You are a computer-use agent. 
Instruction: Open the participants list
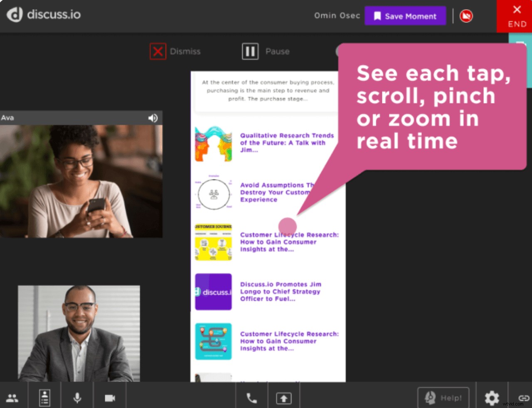[x=12, y=398]
